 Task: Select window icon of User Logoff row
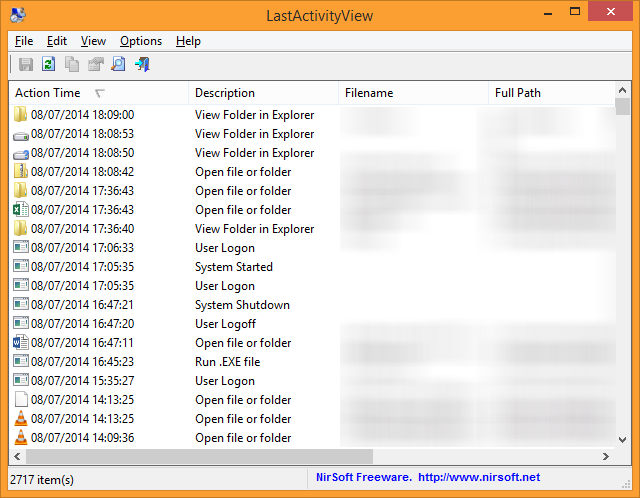tap(20, 323)
